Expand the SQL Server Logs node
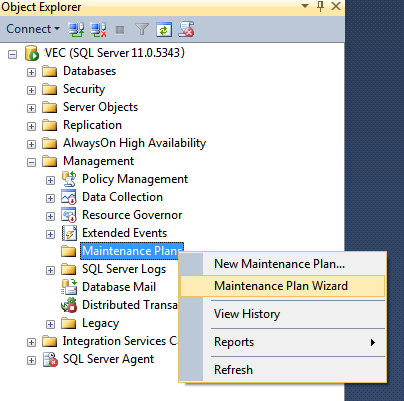This screenshot has width=404, height=401. (50, 270)
